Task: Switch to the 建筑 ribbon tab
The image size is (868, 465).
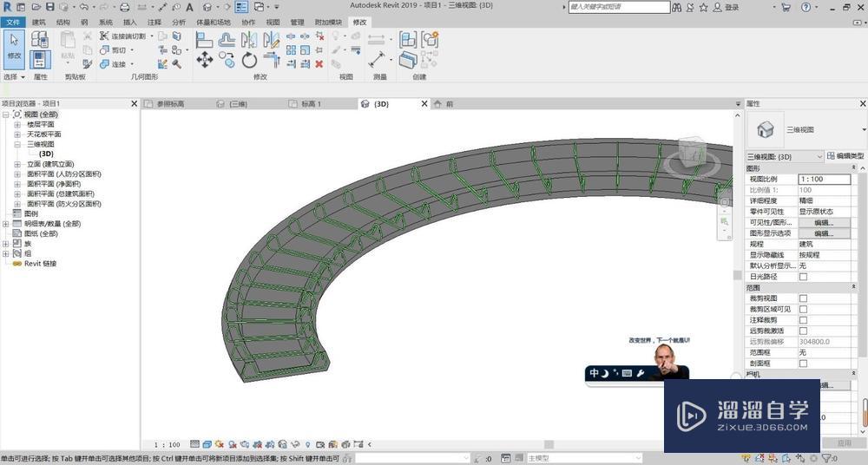Action: point(39,23)
